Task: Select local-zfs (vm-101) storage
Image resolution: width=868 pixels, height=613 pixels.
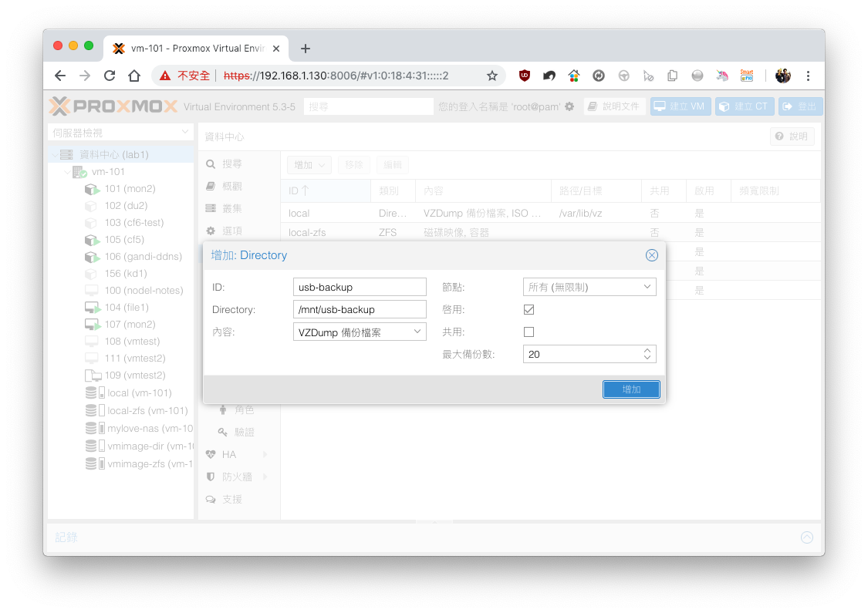Action: pyautogui.click(x=147, y=410)
